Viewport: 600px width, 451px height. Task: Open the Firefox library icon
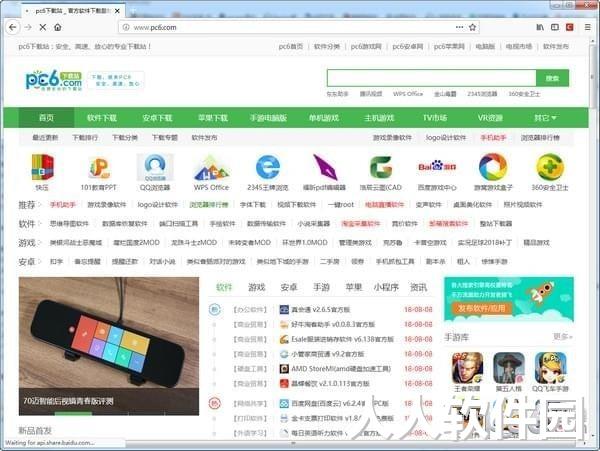coord(540,27)
